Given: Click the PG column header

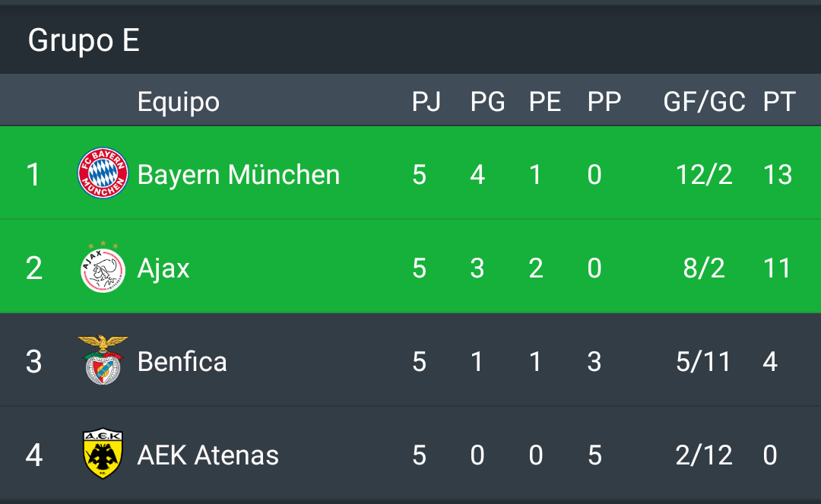Looking at the screenshot, I should pyautogui.click(x=487, y=102).
